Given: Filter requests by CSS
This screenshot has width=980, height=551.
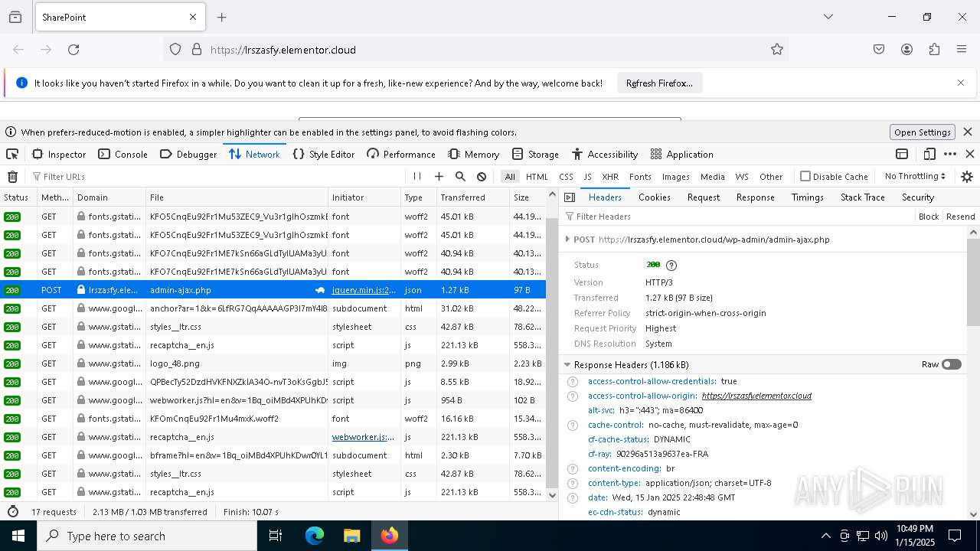Looking at the screenshot, I should (x=566, y=177).
